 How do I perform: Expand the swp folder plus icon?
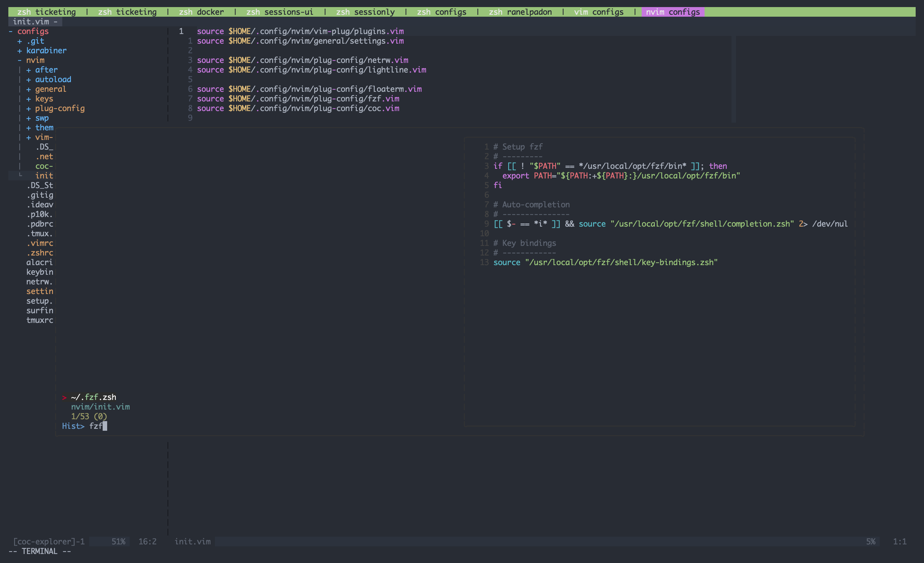pos(29,118)
